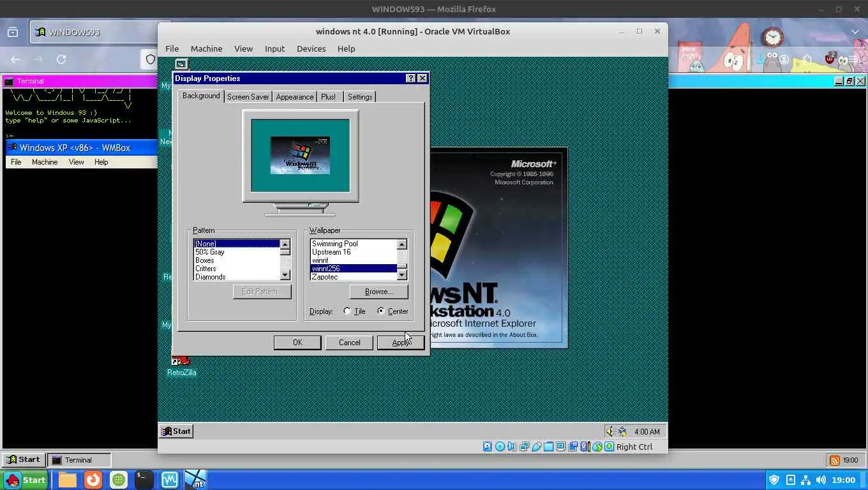Open terminal from host taskbar

coord(144,480)
